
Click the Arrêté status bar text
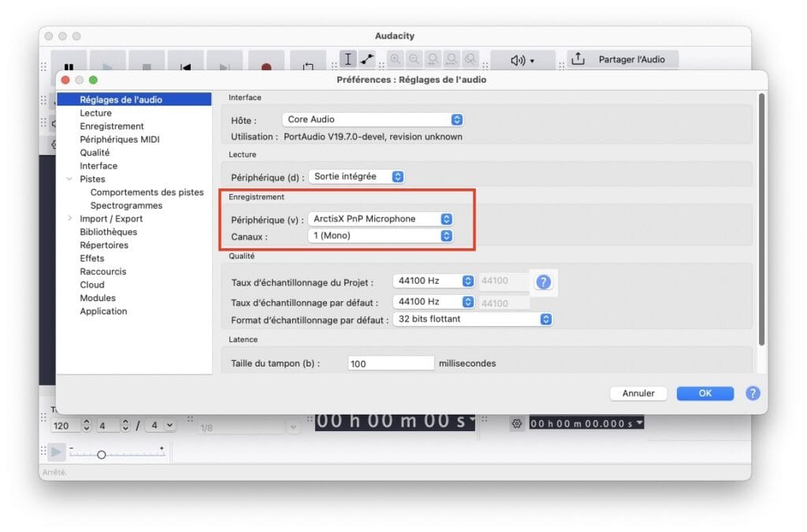(54, 472)
